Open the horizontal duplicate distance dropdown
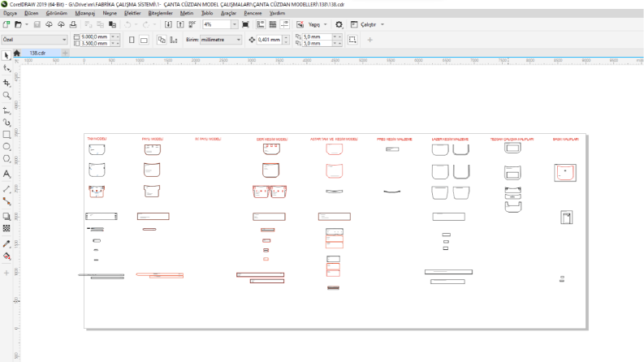Screen dimensions: 644x362 335,37
